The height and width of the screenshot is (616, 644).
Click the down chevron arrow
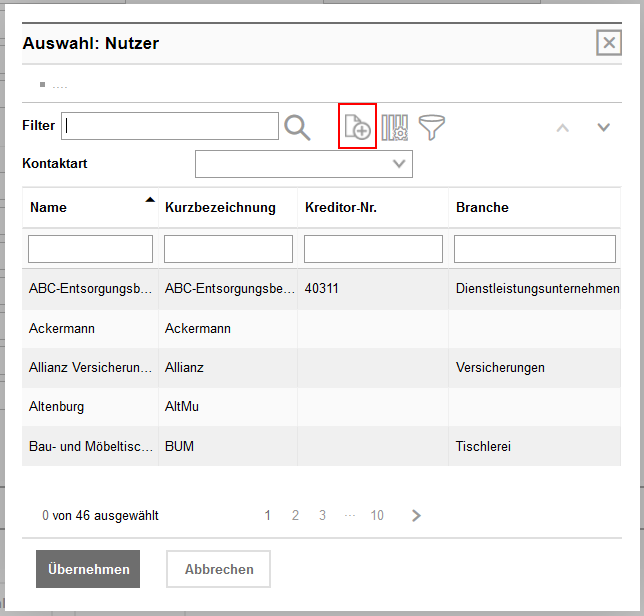(x=603, y=127)
